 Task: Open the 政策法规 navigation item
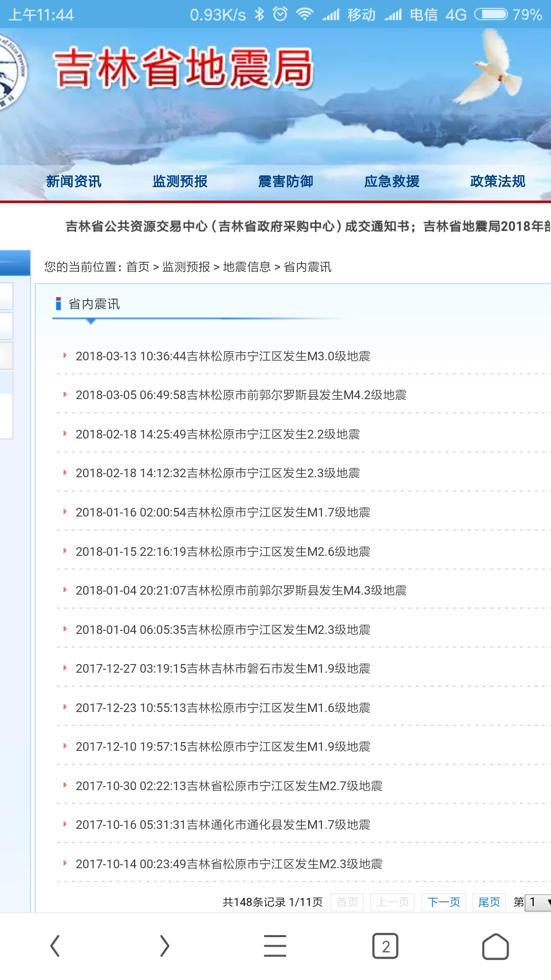[x=497, y=181]
